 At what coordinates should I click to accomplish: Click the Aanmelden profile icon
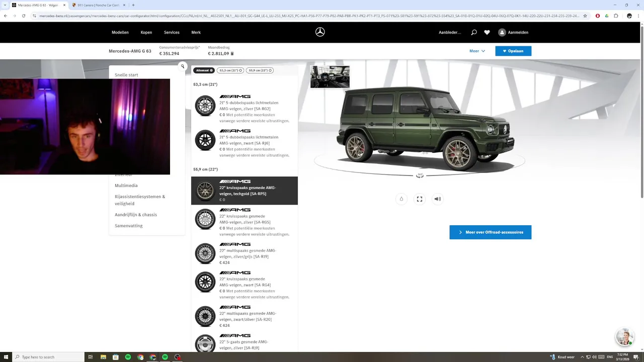point(502,32)
